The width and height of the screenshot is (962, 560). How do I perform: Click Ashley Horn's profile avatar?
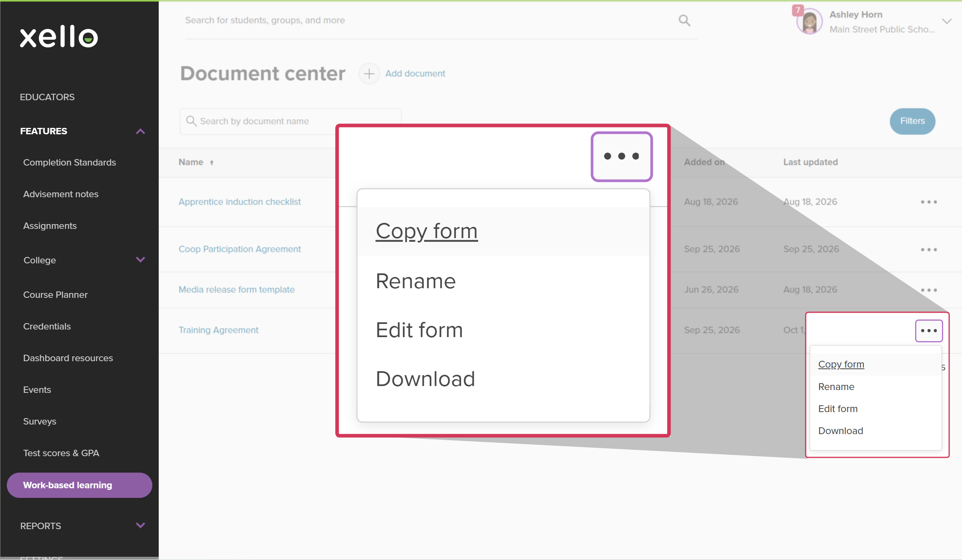pos(809,22)
